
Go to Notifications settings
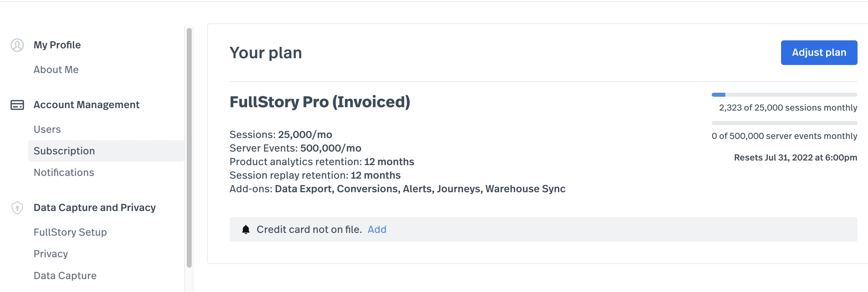64,172
